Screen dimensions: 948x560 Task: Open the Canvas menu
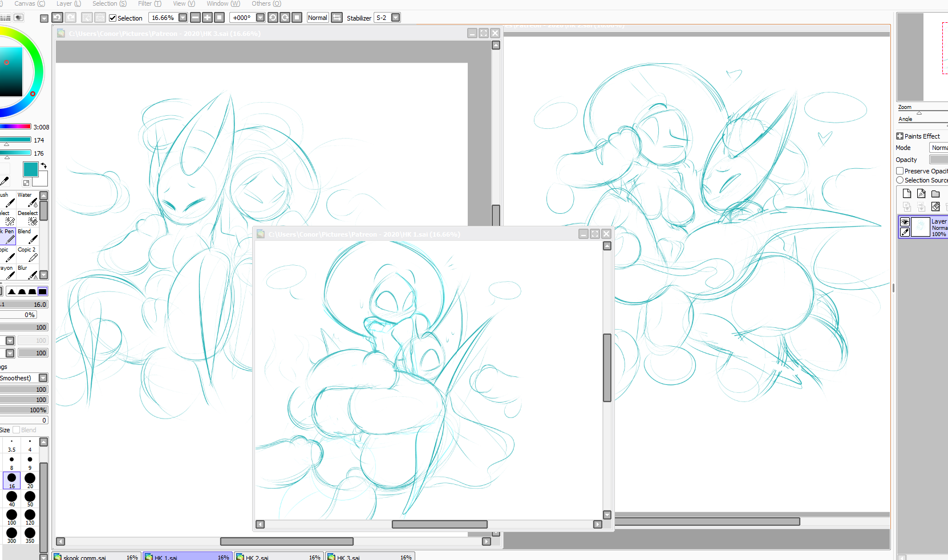click(x=29, y=3)
